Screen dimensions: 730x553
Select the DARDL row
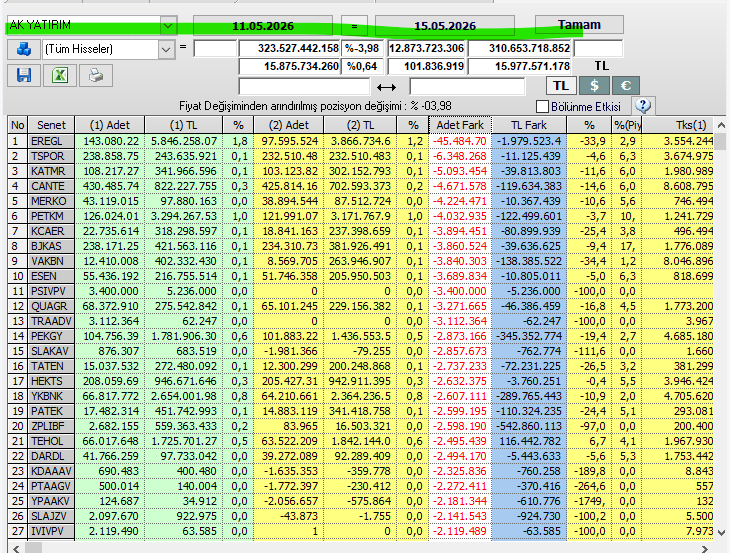click(x=360, y=456)
